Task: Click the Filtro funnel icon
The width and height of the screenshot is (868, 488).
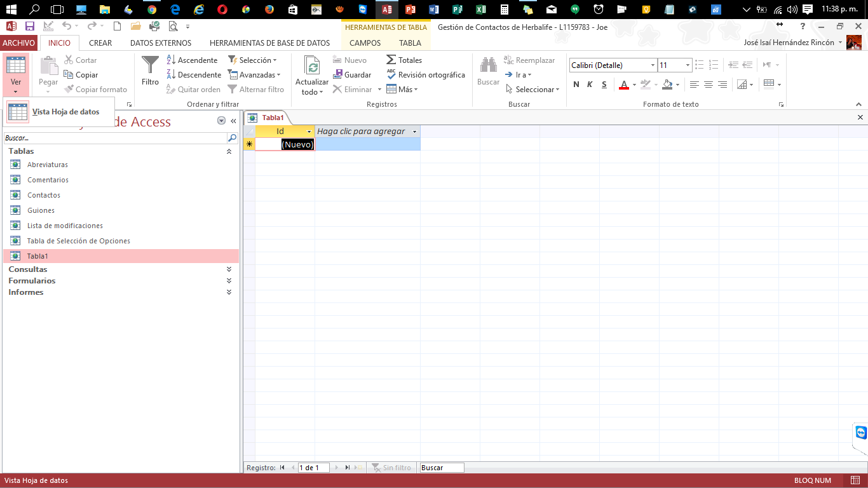Action: (x=150, y=65)
